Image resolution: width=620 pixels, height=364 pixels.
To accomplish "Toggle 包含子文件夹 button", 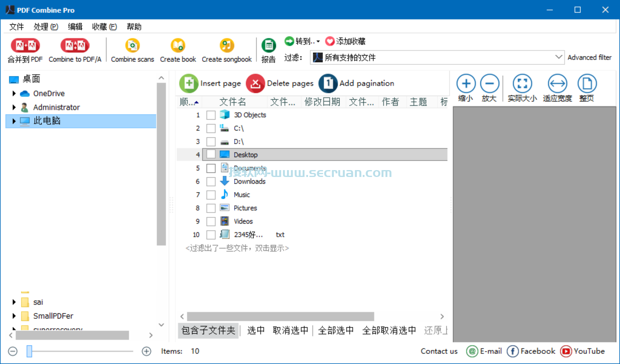I will point(208,331).
